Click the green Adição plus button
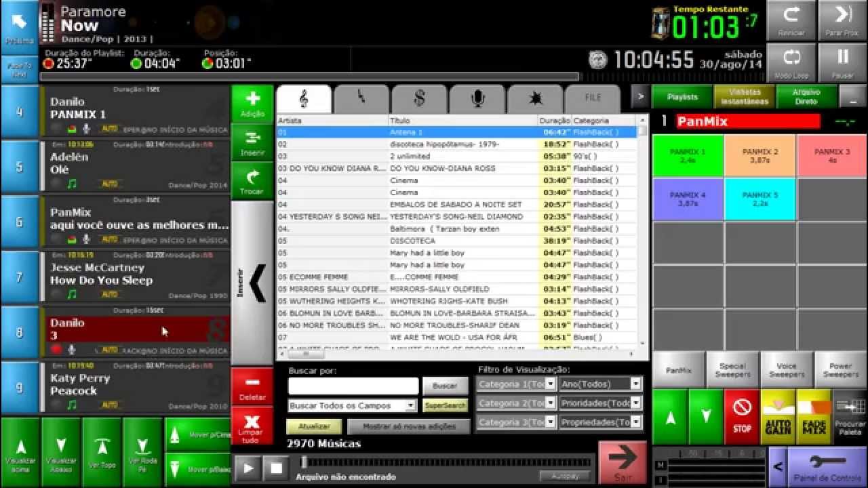This screenshot has width=868, height=488. pyautogui.click(x=252, y=104)
